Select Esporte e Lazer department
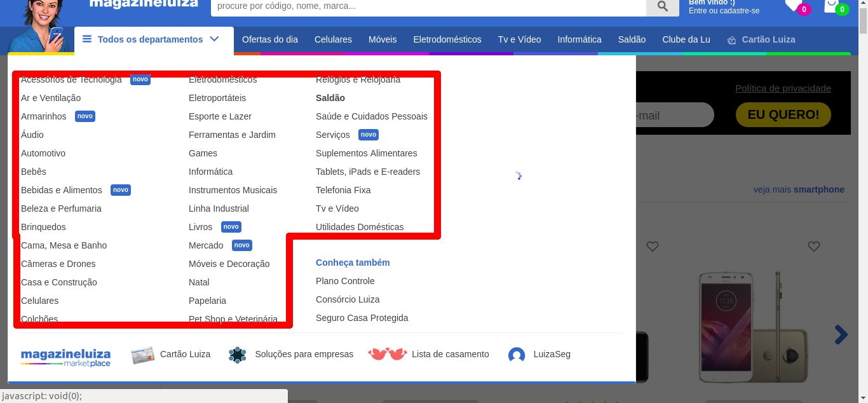The height and width of the screenshot is (403, 868). click(220, 116)
